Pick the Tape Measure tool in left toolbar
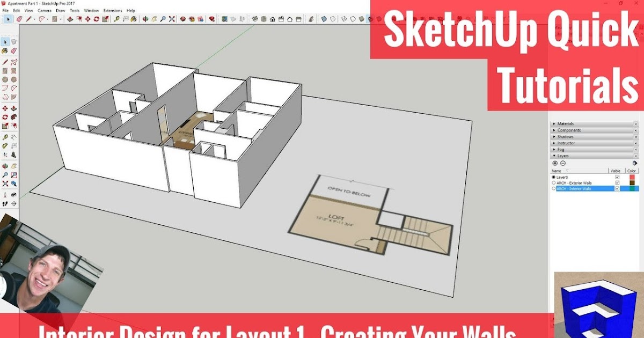This screenshot has width=644, height=338. (5, 138)
